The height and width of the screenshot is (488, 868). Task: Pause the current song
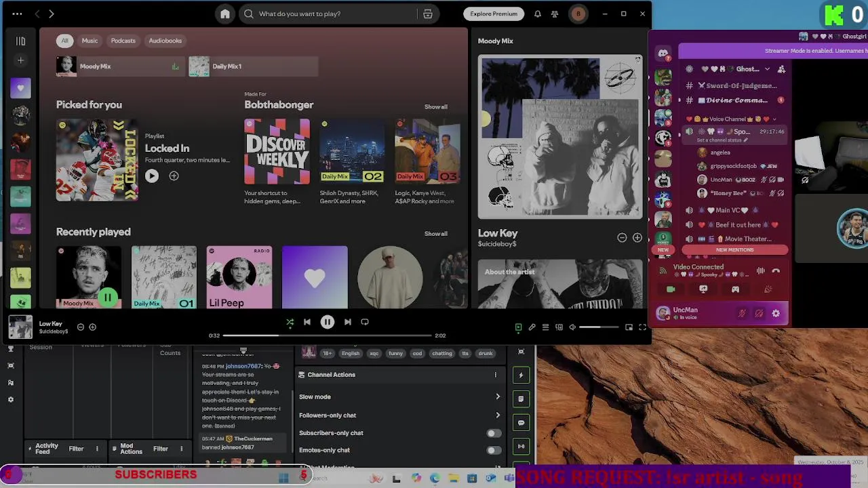[x=327, y=322]
